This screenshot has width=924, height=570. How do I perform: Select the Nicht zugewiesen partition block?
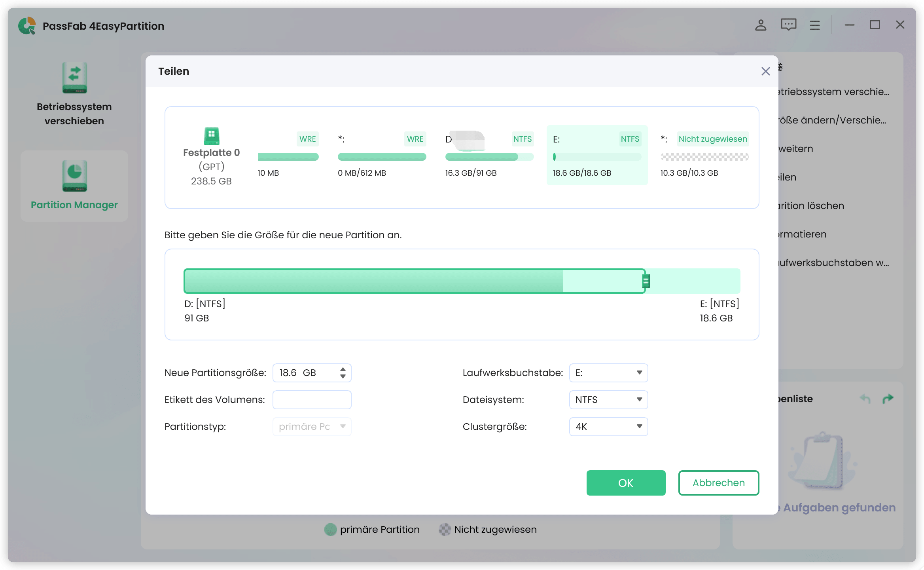click(x=704, y=155)
